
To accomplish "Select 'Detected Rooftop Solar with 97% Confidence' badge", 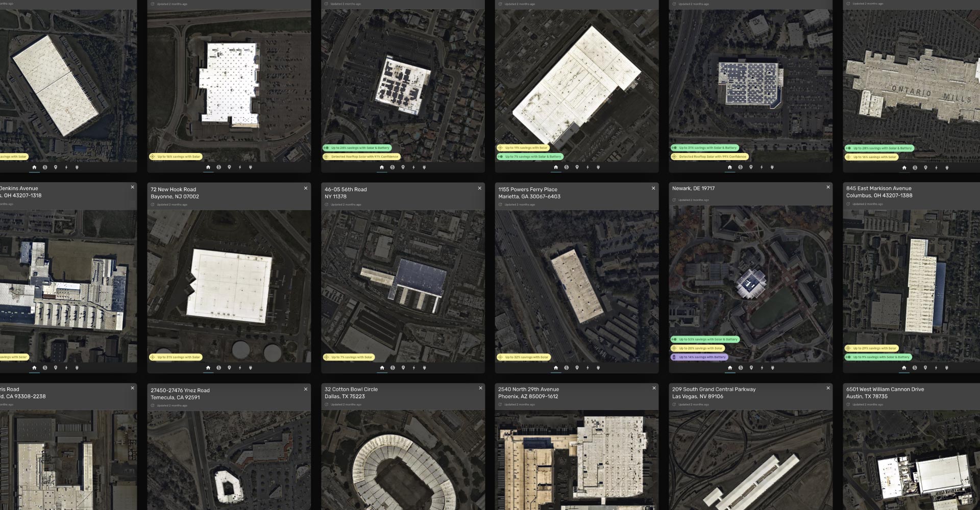I will 361,157.
